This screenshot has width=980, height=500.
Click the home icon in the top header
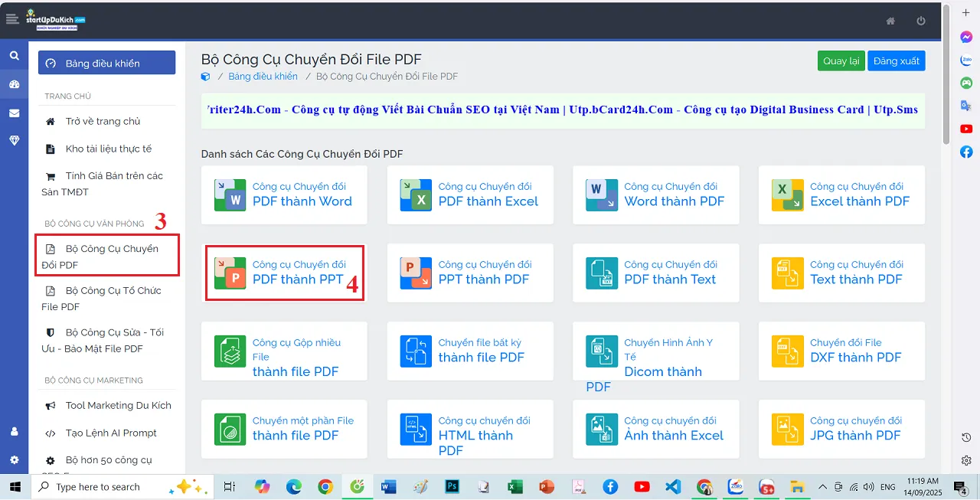[890, 21]
